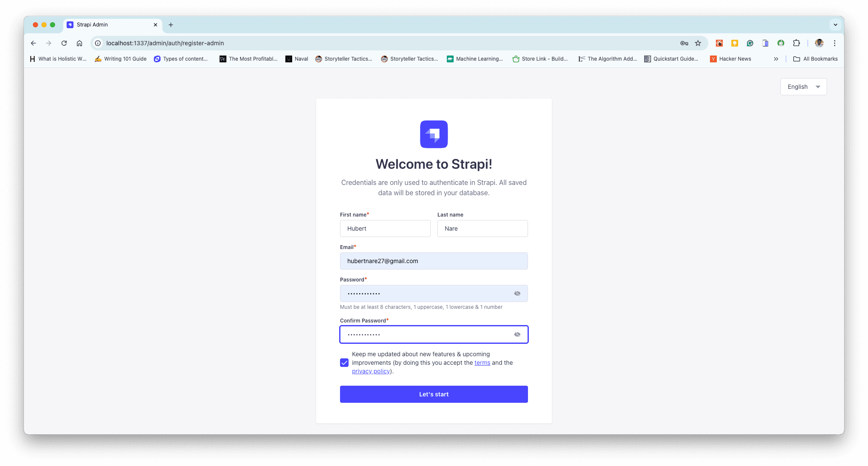Screen dimensions: 868x466
Task: Open the Hacker News bookmark
Action: coord(730,59)
